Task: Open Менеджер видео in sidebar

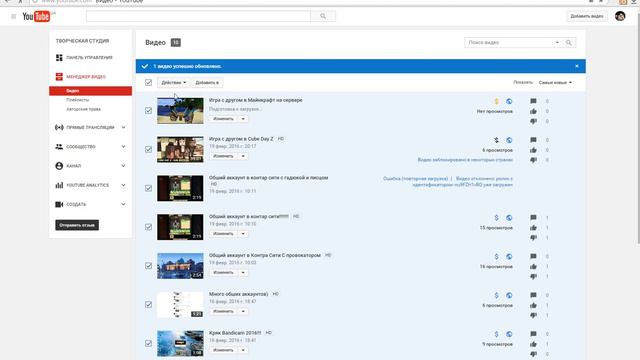Action: [x=86, y=77]
